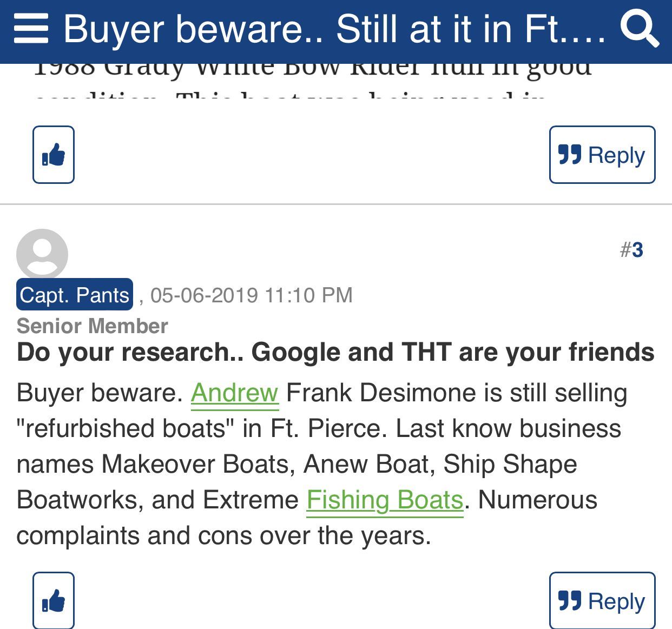The height and width of the screenshot is (629, 672).
Task: Open the #3 post permalink
Action: click(x=631, y=250)
